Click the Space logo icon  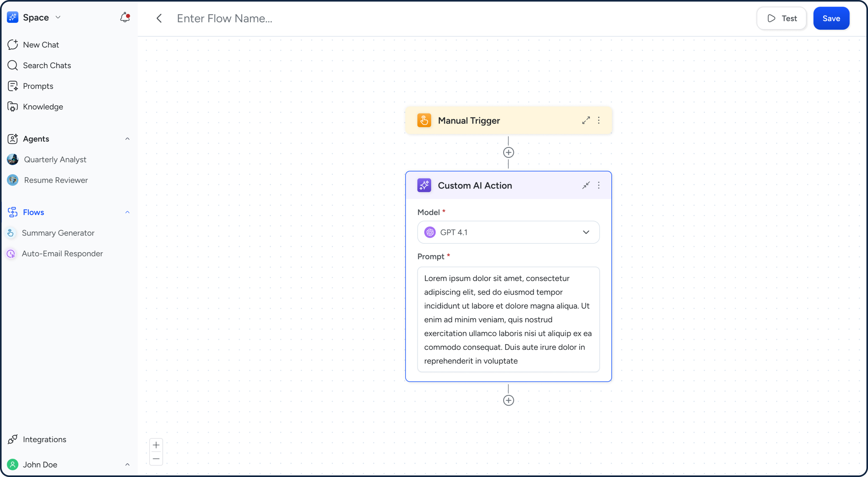pyautogui.click(x=12, y=17)
